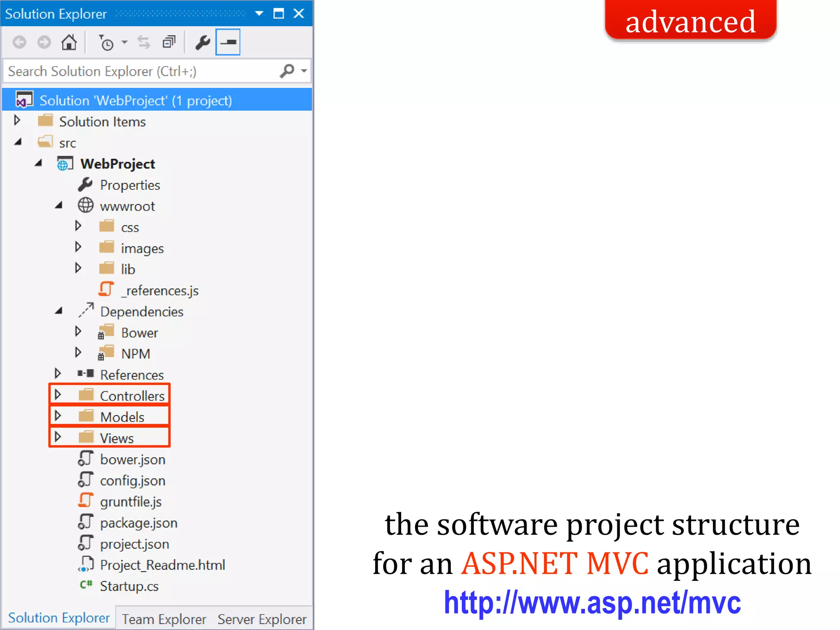Image resolution: width=840 pixels, height=630 pixels.
Task: Expand the Views folder
Action: [58, 437]
